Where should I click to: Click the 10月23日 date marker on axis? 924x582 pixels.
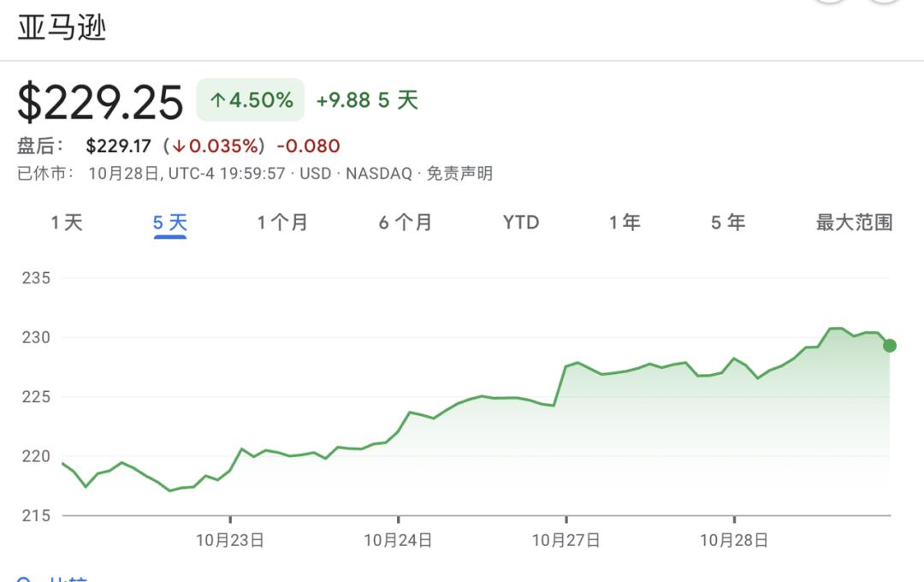pyautogui.click(x=229, y=540)
